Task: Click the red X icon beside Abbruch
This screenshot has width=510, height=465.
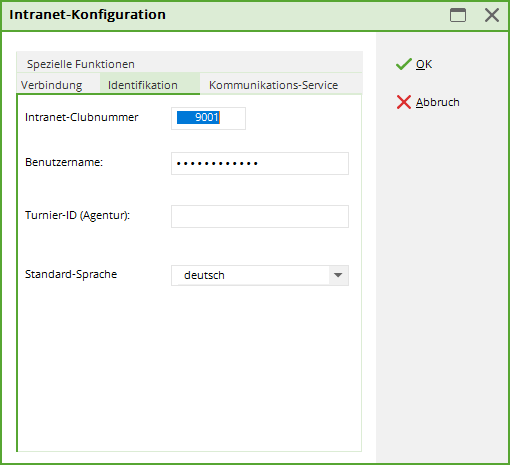Action: tap(404, 102)
